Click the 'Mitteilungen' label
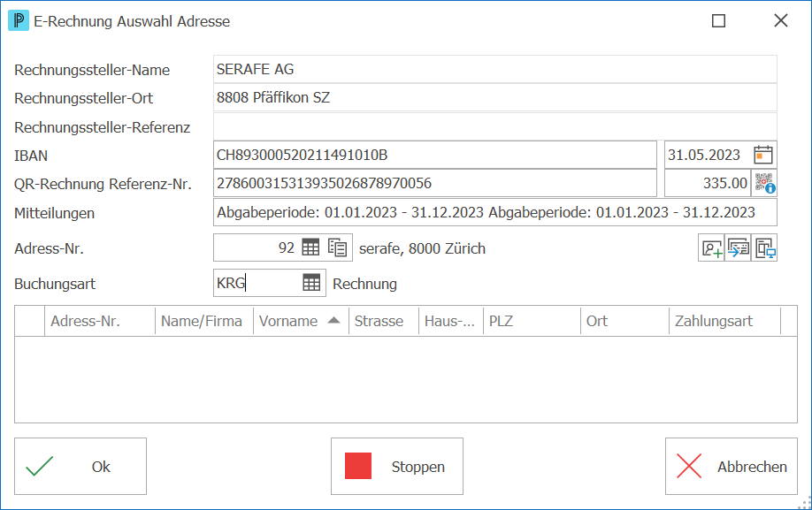 click(54, 213)
